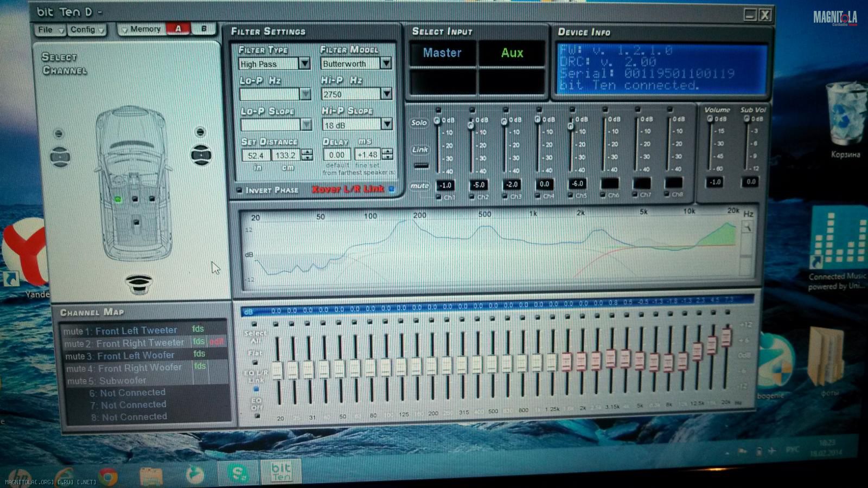
Task: Select the front left woofer speaker icon
Action: [60, 157]
